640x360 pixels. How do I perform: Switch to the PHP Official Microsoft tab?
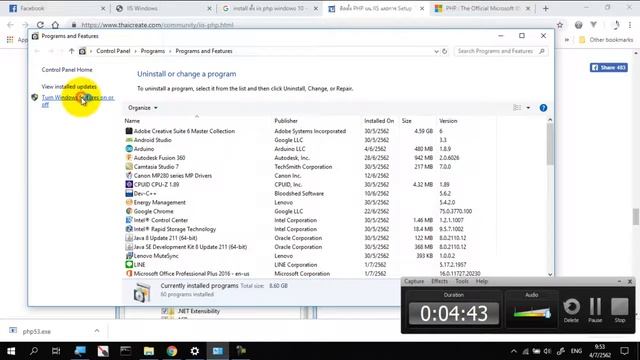coord(483,8)
